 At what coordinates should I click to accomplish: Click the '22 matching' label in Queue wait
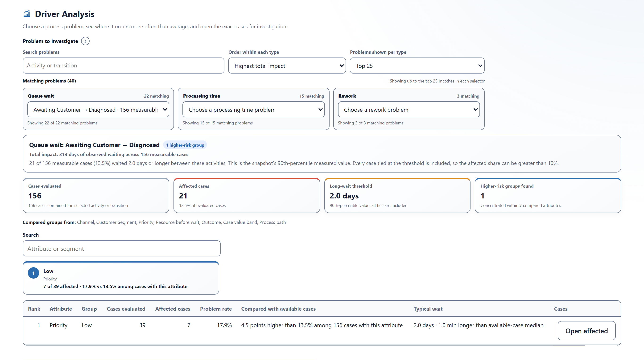tap(156, 96)
